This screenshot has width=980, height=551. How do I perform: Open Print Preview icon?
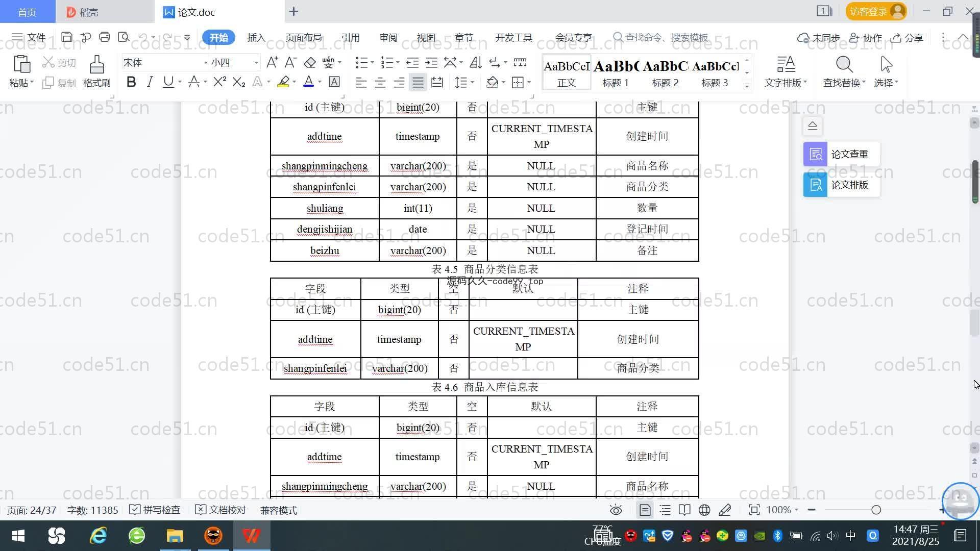pos(124,37)
